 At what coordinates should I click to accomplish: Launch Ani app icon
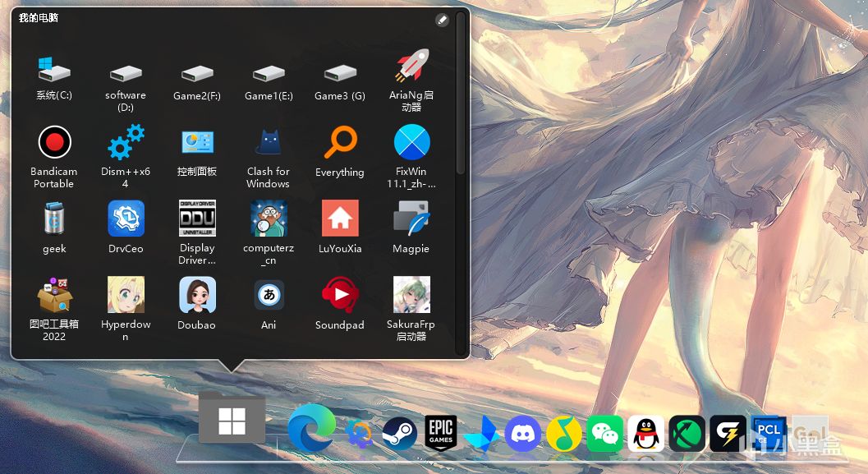point(269,295)
